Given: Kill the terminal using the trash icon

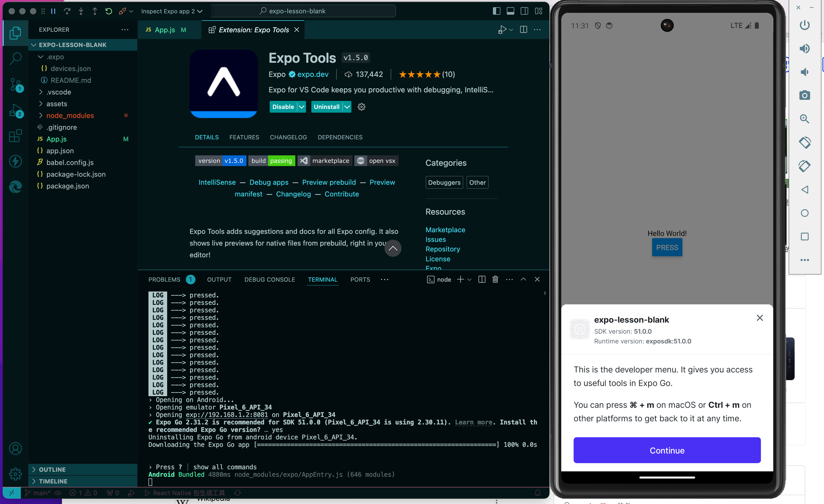Looking at the screenshot, I should tap(495, 279).
